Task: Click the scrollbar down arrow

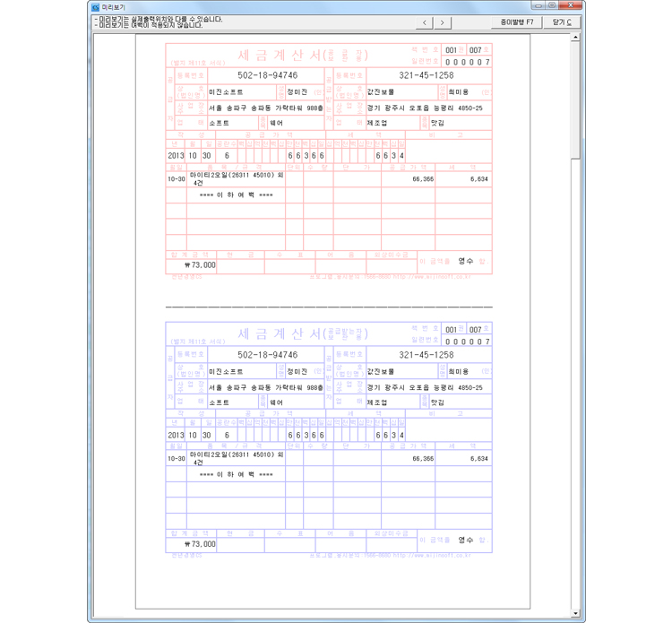Action: [x=575, y=613]
